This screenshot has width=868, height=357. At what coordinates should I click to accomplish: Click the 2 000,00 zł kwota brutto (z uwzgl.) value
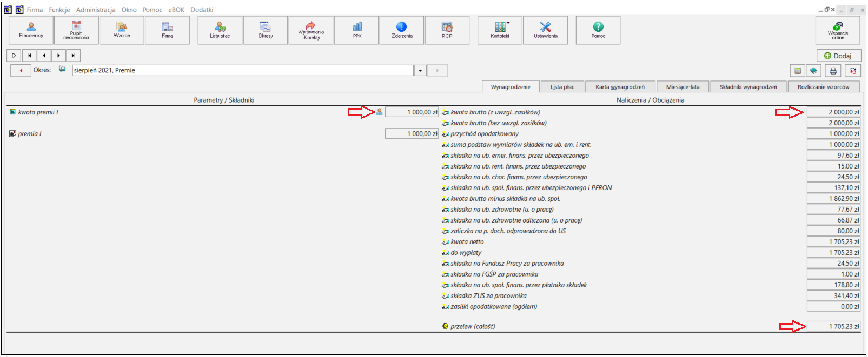(x=833, y=112)
